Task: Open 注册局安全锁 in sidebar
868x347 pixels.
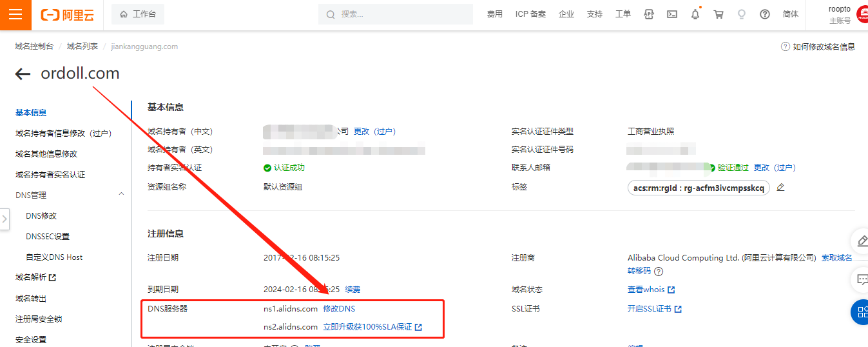Action: [39, 319]
